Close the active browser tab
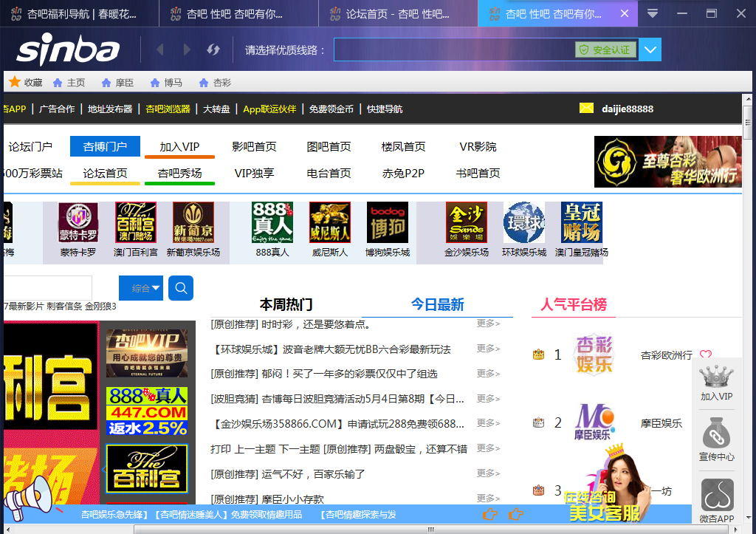 tap(625, 13)
